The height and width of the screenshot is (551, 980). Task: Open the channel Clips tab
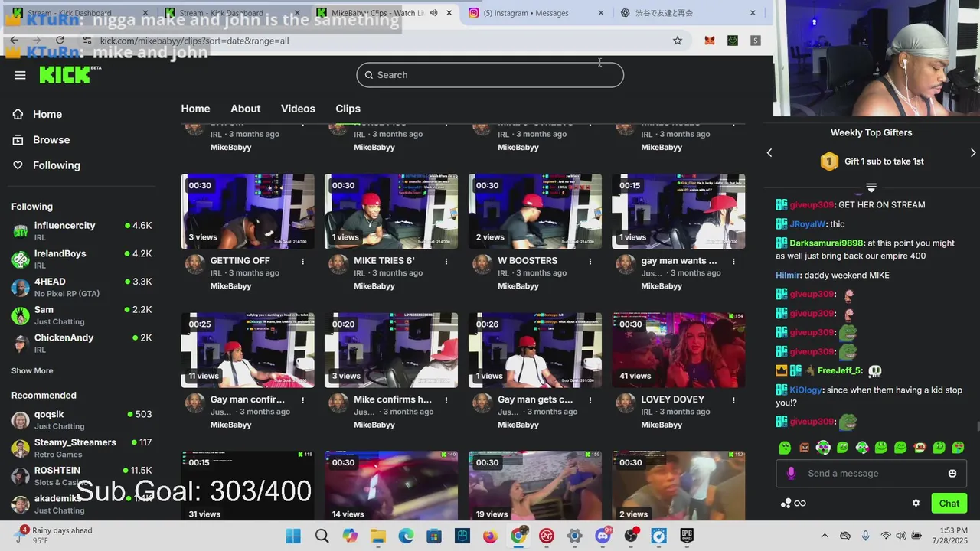[348, 109]
